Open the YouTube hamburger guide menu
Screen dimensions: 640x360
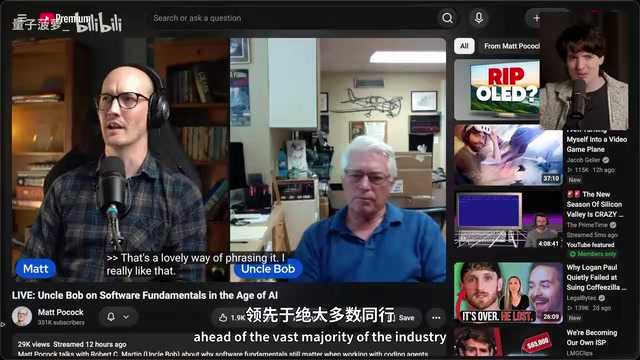21,18
